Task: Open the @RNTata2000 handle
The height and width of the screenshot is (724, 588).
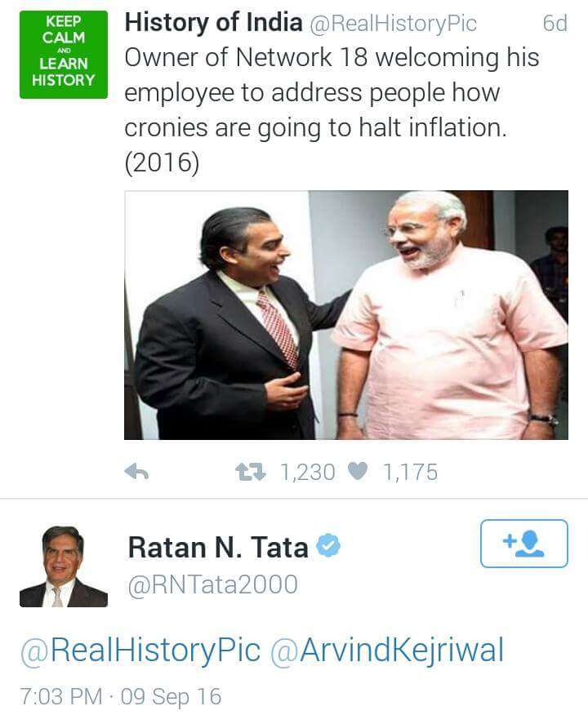Action: pos(212,584)
